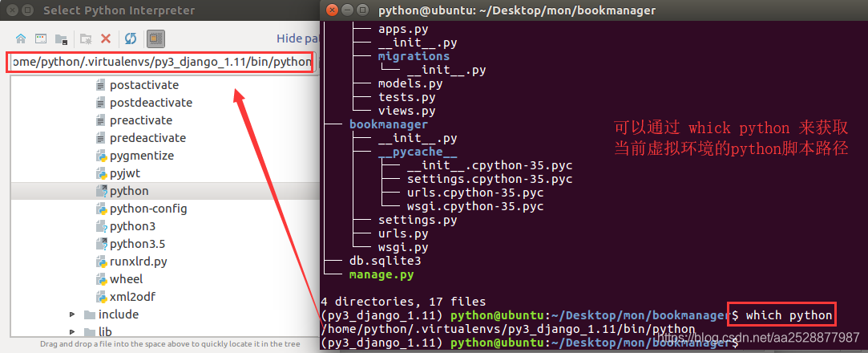Click migrations directory in the terminal tree

pos(414,56)
